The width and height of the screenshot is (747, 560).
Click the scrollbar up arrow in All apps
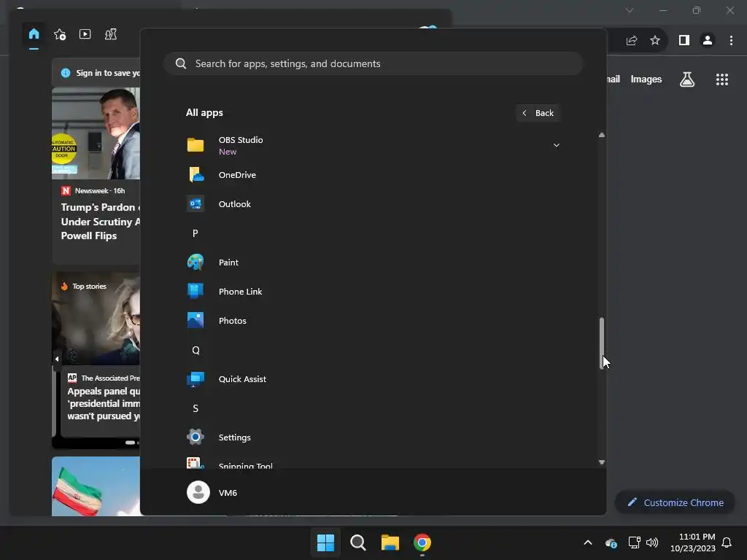[602, 135]
